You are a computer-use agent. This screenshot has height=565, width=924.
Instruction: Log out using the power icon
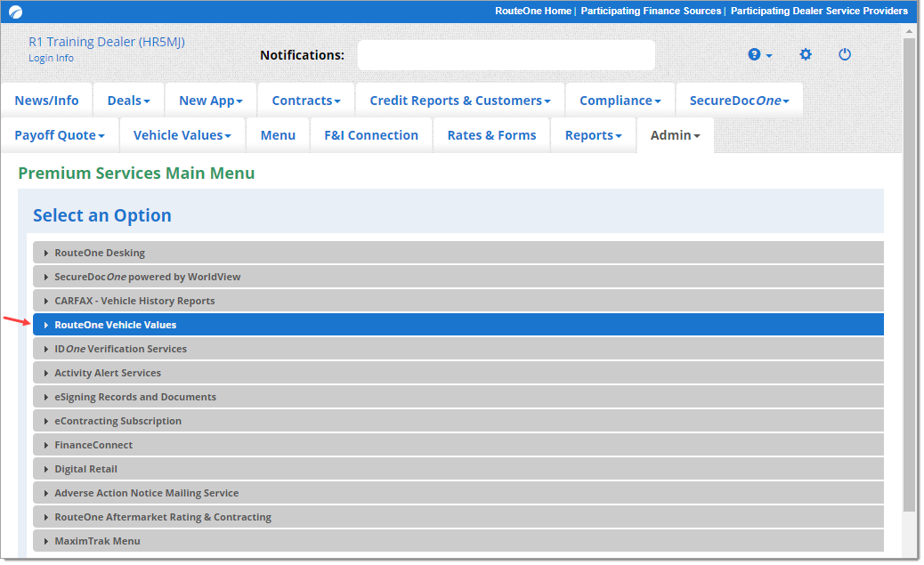(845, 55)
